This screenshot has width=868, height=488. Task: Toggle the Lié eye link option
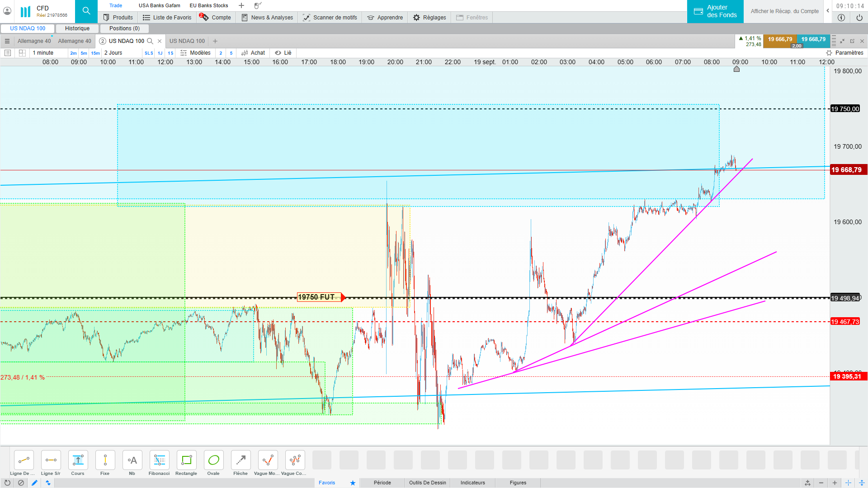(x=283, y=53)
